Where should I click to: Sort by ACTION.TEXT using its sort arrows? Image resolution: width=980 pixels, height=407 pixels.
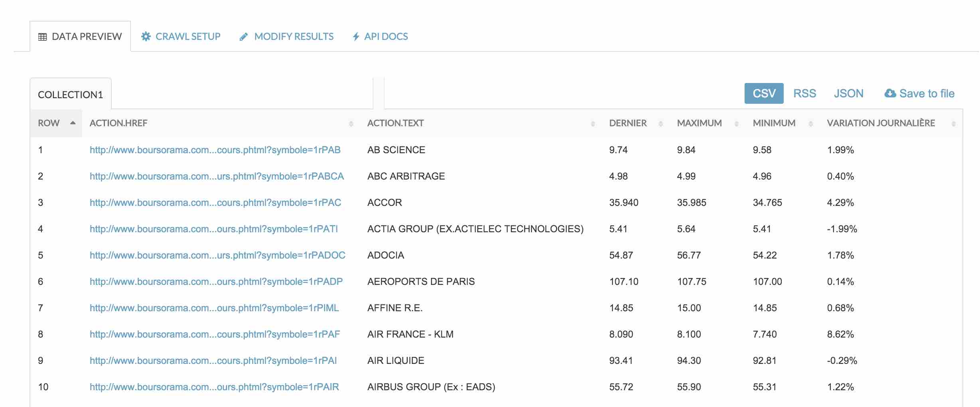[x=593, y=124]
